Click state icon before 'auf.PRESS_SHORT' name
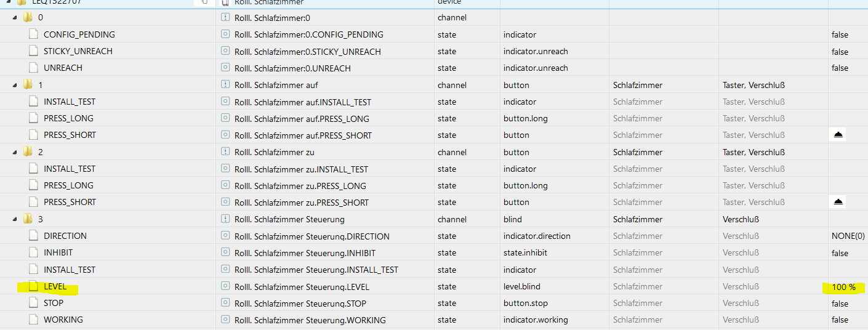 coord(225,135)
